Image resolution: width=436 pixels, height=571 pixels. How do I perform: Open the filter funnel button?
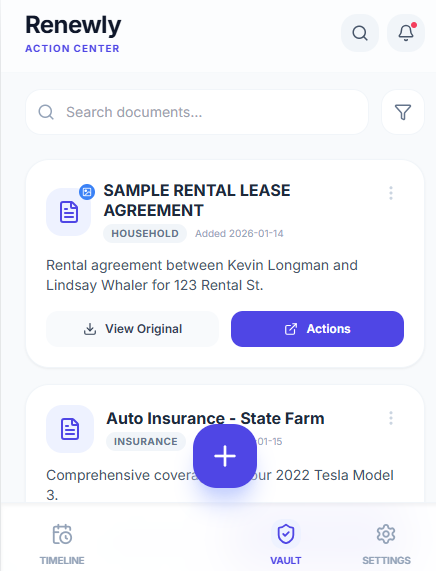(x=403, y=112)
